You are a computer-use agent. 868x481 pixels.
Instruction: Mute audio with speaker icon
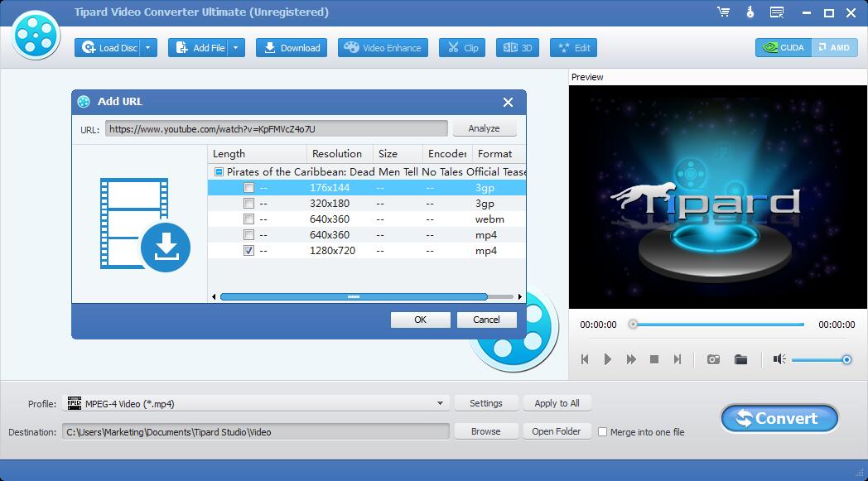click(779, 360)
